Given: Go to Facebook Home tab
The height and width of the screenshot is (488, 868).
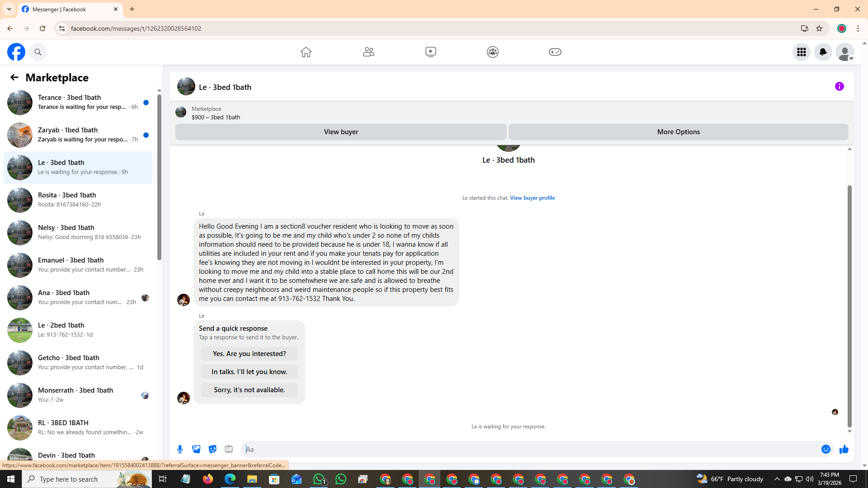Looking at the screenshot, I should (x=306, y=52).
